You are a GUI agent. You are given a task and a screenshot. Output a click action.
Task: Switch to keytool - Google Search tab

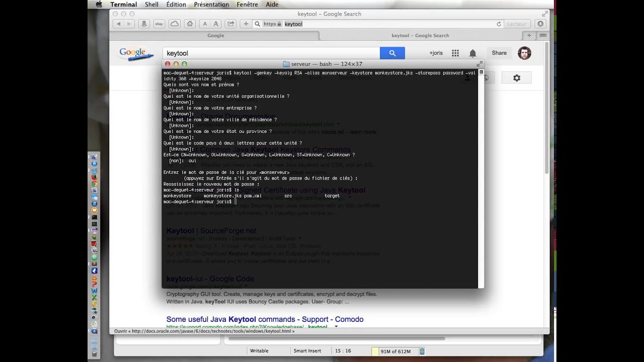[x=420, y=35]
